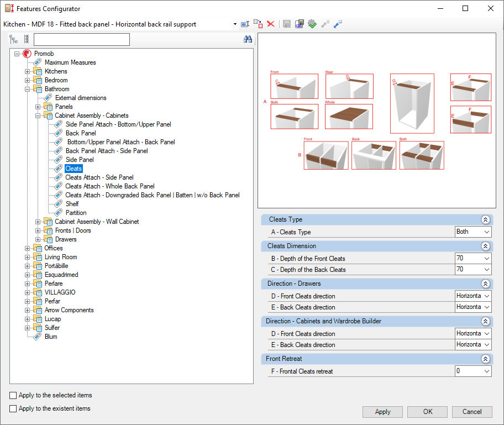
Task: Enable Apply to the selected items checkbox
Action: [13, 395]
